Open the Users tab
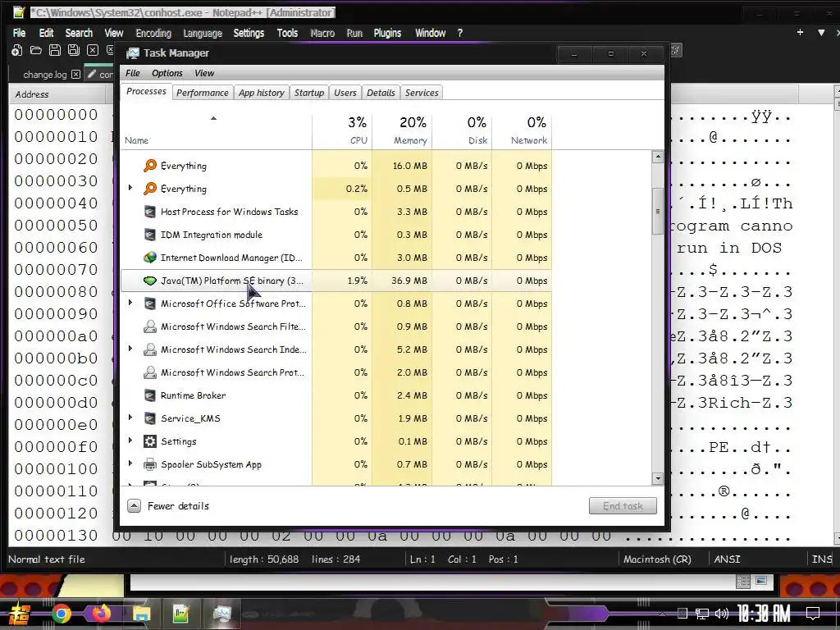 (x=345, y=93)
